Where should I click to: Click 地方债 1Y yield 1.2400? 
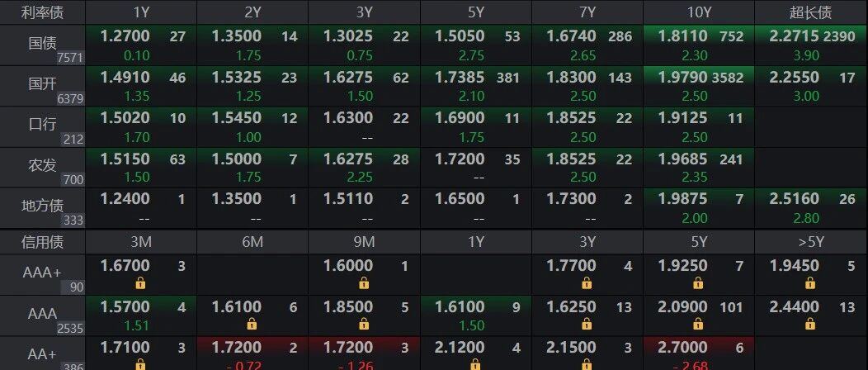click(x=125, y=198)
